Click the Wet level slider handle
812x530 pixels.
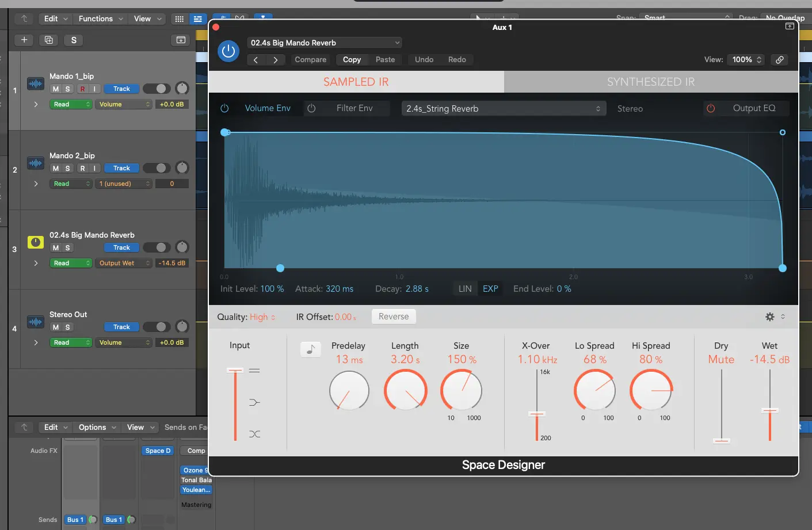[x=769, y=410]
